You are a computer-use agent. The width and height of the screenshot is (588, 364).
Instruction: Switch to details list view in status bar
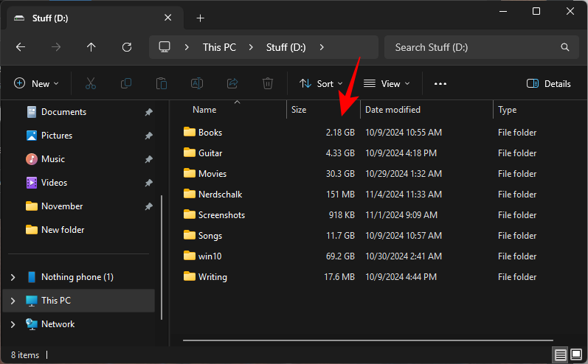(561, 355)
